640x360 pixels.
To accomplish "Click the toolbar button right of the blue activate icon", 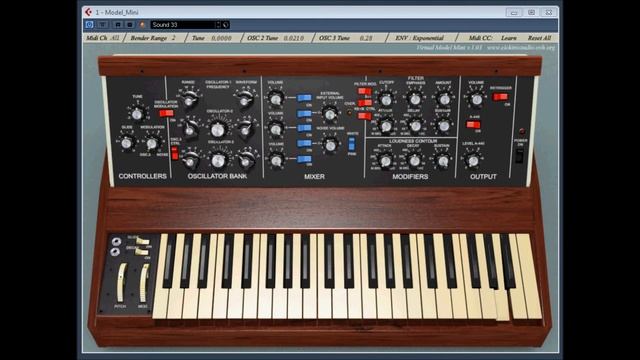I will click(x=102, y=25).
